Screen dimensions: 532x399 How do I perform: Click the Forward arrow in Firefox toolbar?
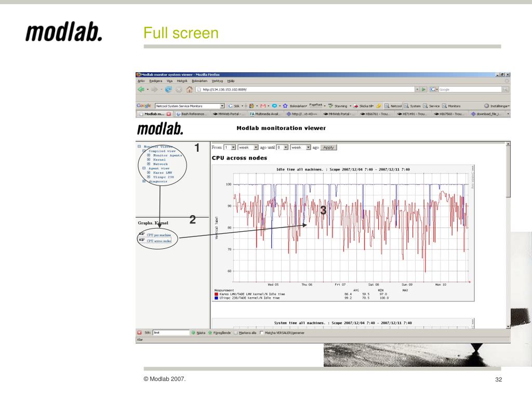154,89
